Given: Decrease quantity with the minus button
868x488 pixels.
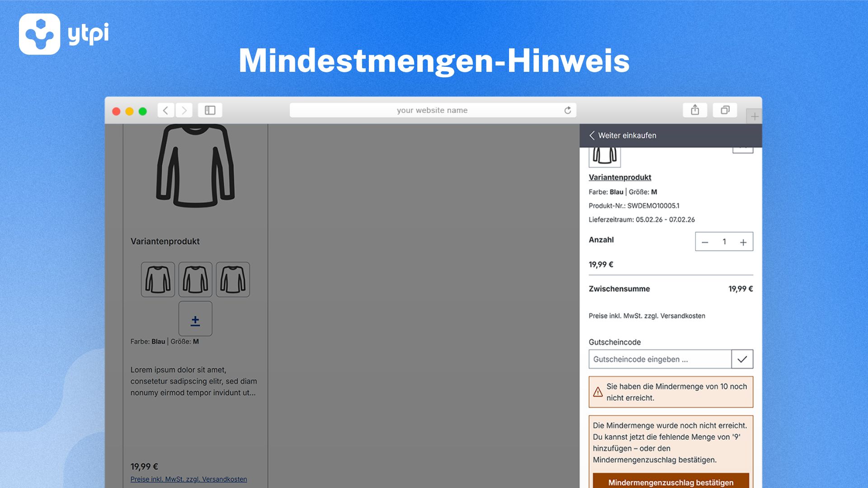Looking at the screenshot, I should click(705, 242).
